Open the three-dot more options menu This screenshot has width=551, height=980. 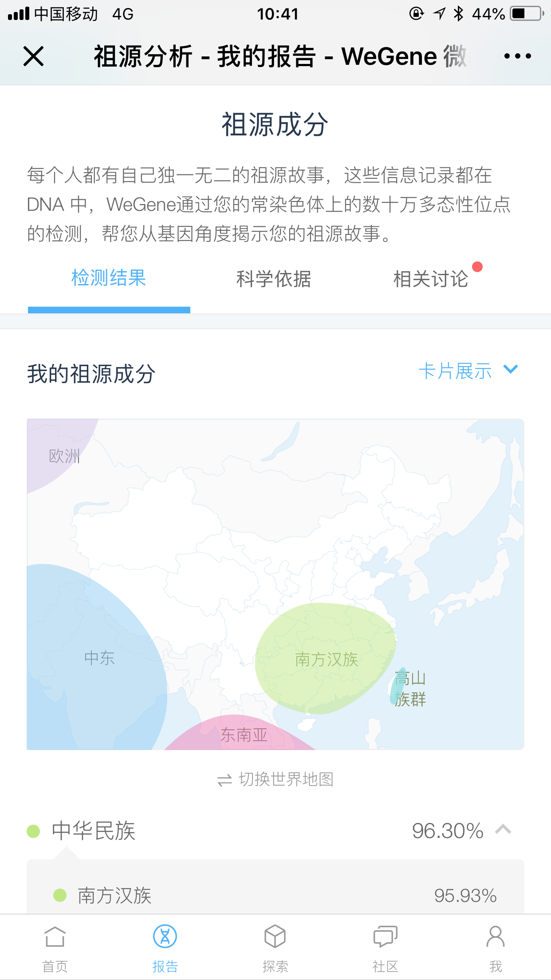(517, 56)
